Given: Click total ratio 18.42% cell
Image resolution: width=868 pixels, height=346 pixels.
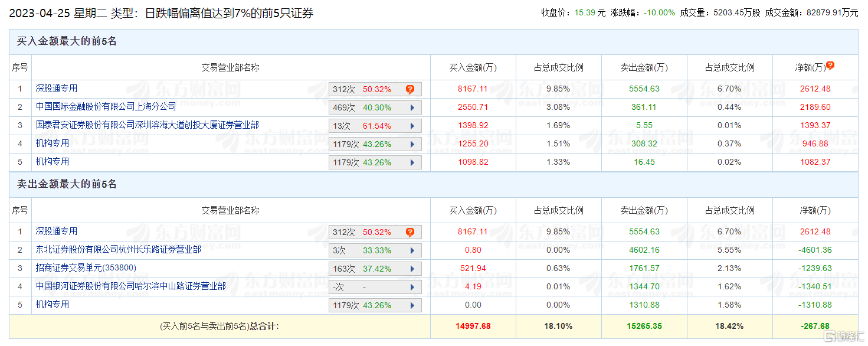Looking at the screenshot, I should tap(730, 326).
